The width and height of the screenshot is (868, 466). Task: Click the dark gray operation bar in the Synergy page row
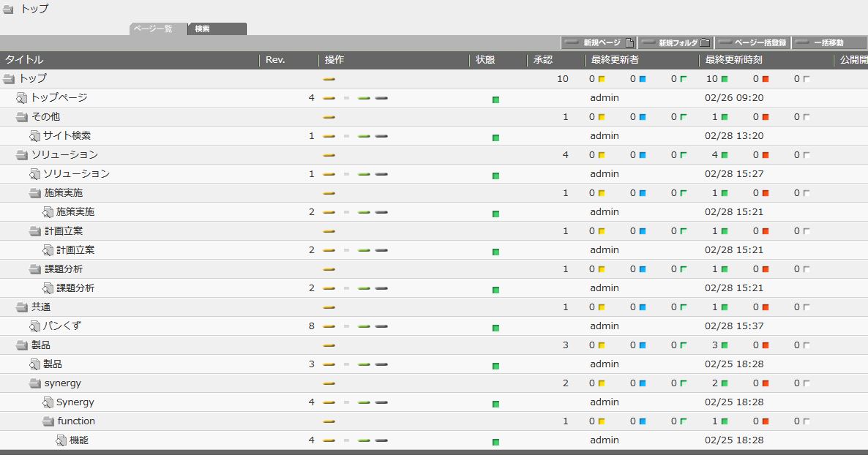coord(381,402)
